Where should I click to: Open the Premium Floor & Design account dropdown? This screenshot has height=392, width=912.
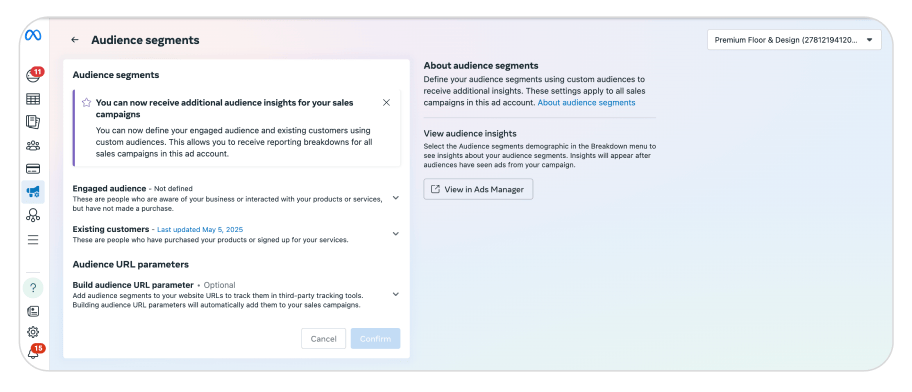tap(794, 40)
